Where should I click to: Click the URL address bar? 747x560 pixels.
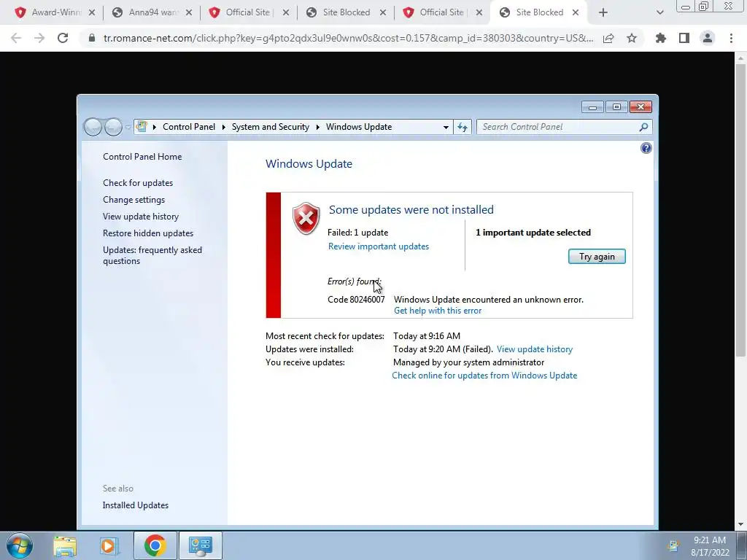348,38
